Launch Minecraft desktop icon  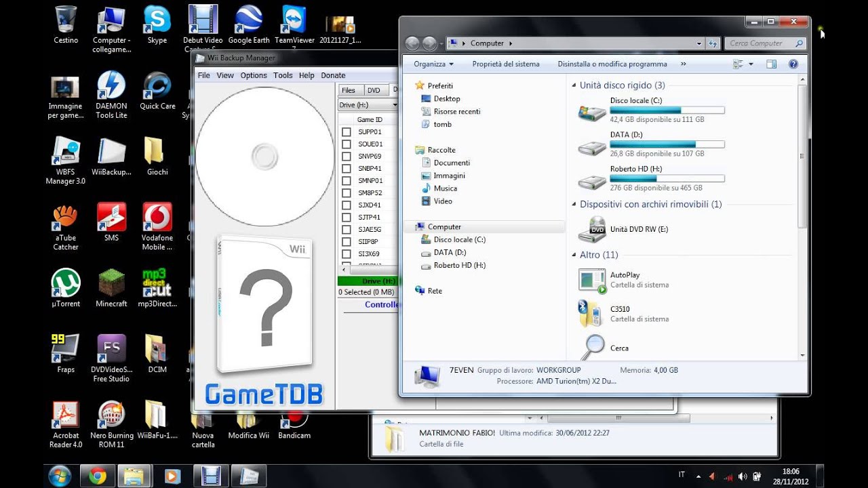[111, 288]
